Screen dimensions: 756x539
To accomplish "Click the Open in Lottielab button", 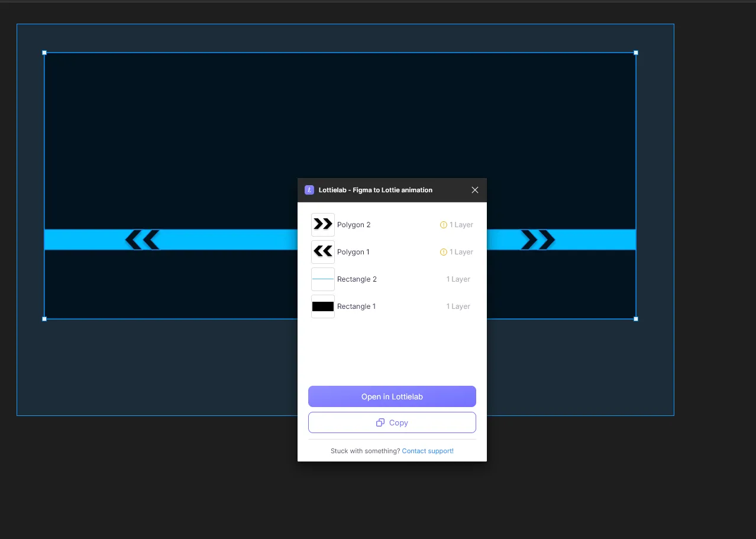I will click(x=392, y=396).
